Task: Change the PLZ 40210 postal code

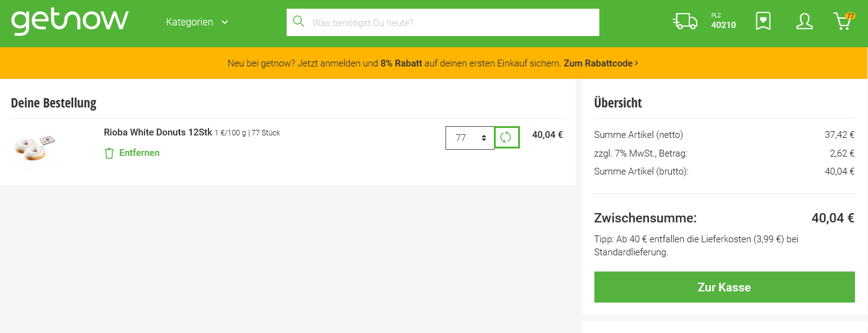Action: [723, 22]
